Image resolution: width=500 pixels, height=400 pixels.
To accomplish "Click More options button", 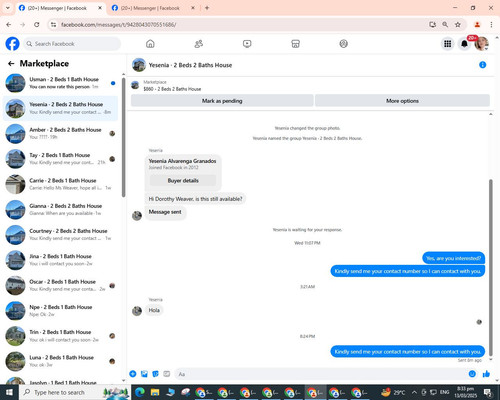I will 402,101.
